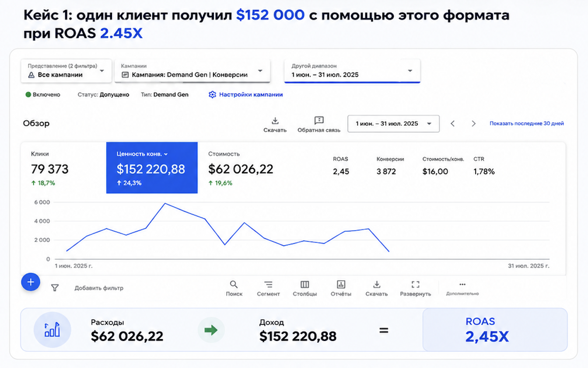
Task: Open the Настройки кампании link
Action: click(x=251, y=94)
